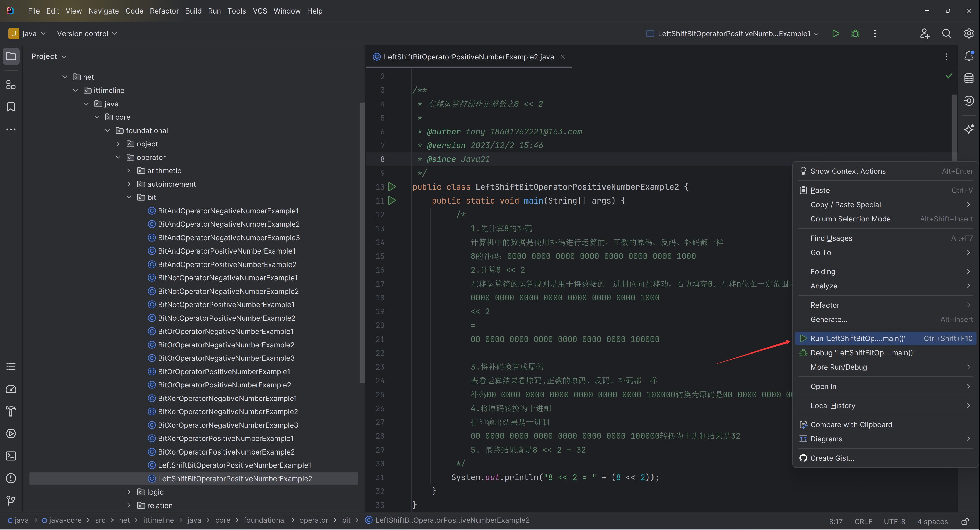Open the Services run tool window icon
The height and width of the screenshot is (530, 980).
pos(11,433)
